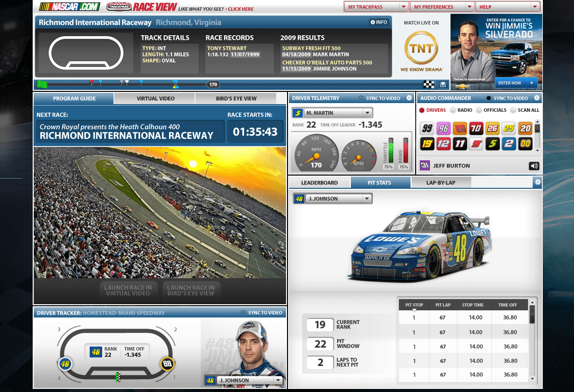Switch to Virtual Video tab
574x392 pixels.
[x=155, y=99]
